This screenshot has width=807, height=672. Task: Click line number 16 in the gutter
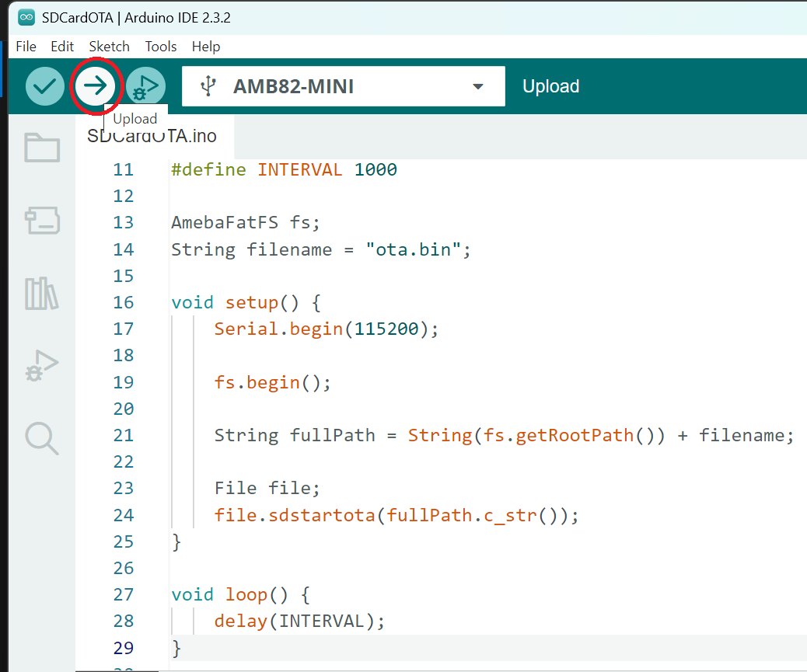[123, 303]
